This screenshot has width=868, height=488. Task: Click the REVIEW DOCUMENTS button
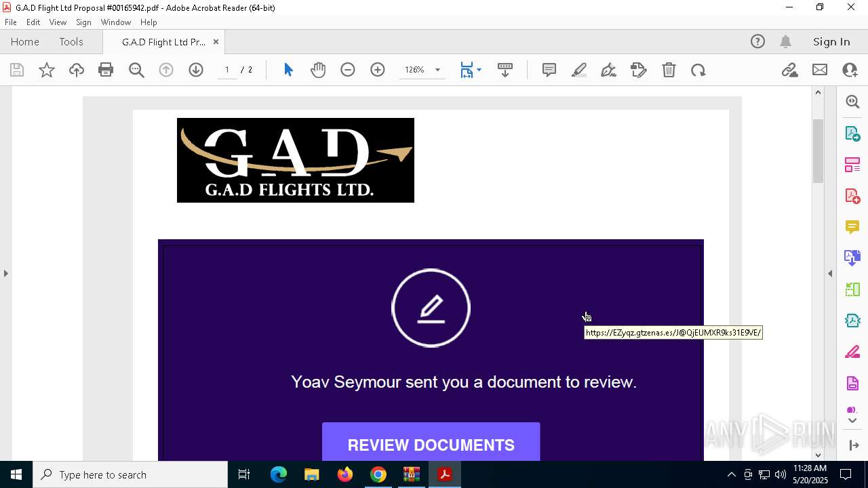pyautogui.click(x=431, y=442)
